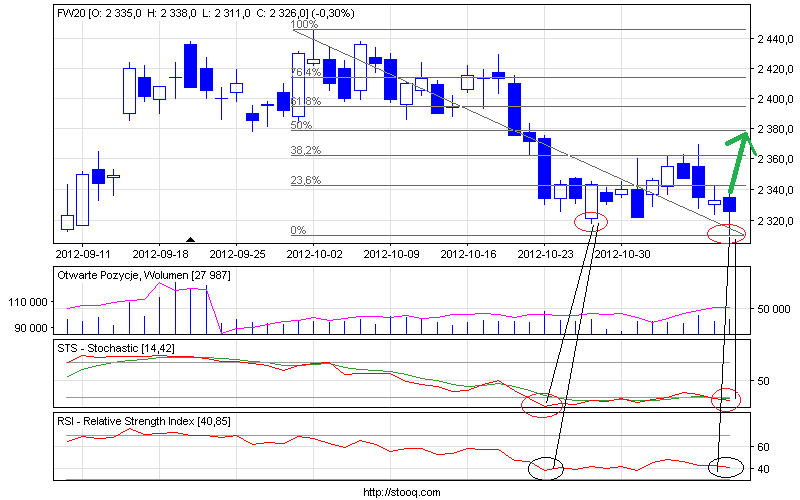800x500 pixels.
Task: Select the 0% Fibonacci level label
Action: click(x=298, y=230)
